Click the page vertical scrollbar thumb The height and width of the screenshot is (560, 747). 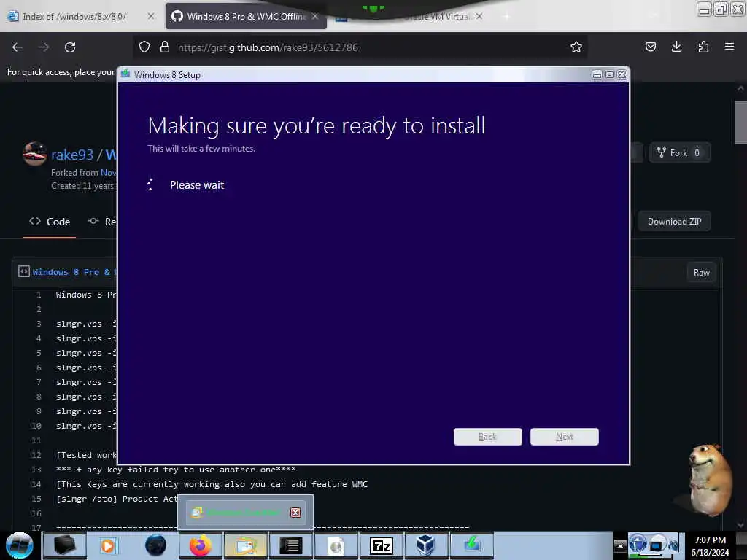(x=740, y=122)
